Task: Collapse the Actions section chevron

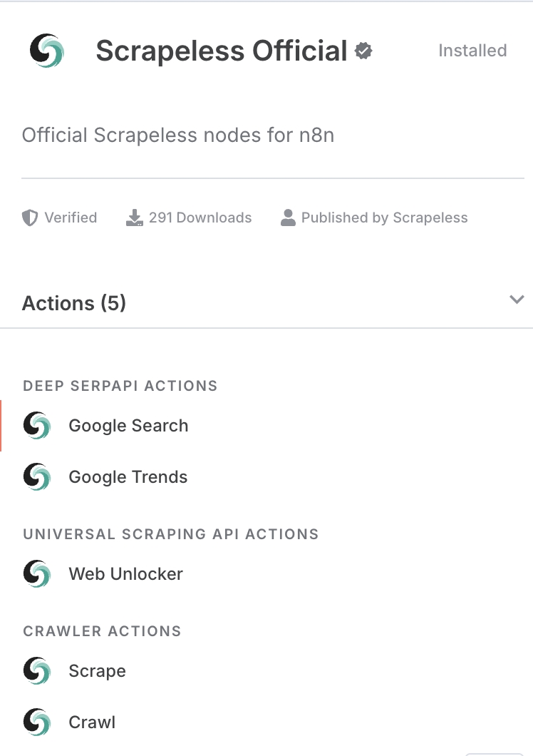Action: (517, 300)
